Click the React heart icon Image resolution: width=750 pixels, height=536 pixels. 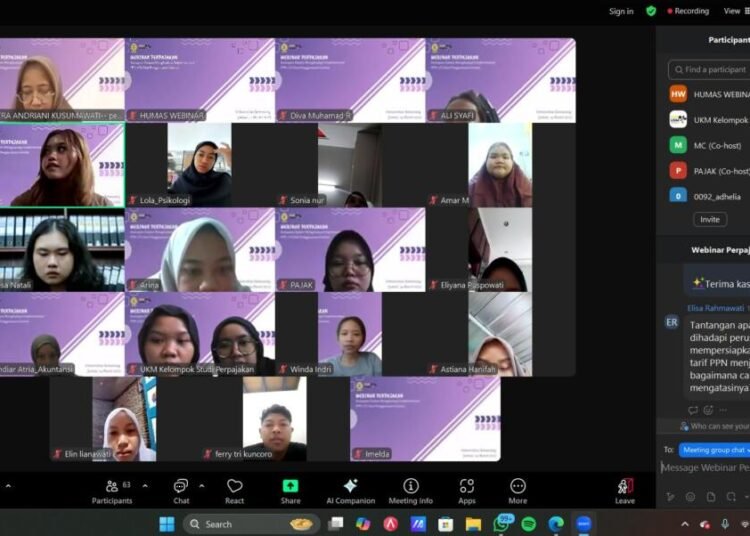point(234,490)
